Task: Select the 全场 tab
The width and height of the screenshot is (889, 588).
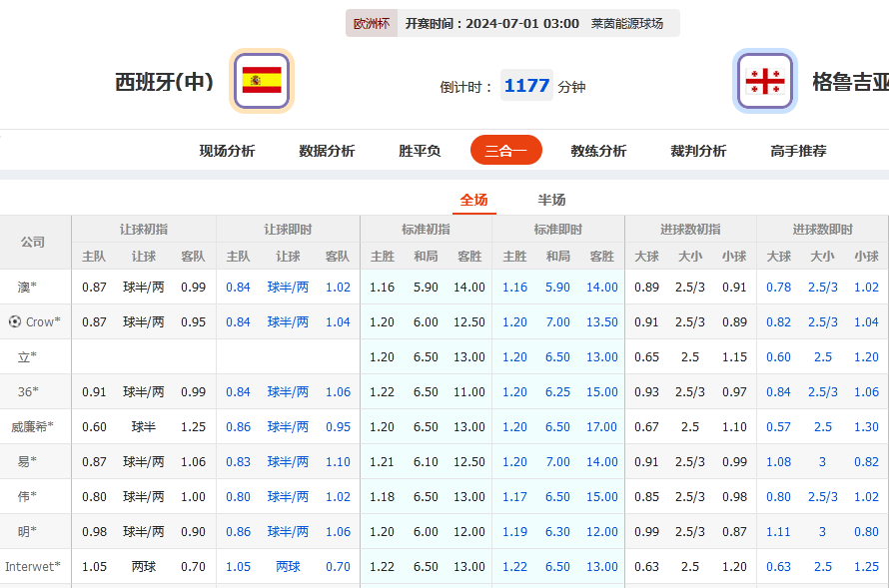Action: [474, 200]
